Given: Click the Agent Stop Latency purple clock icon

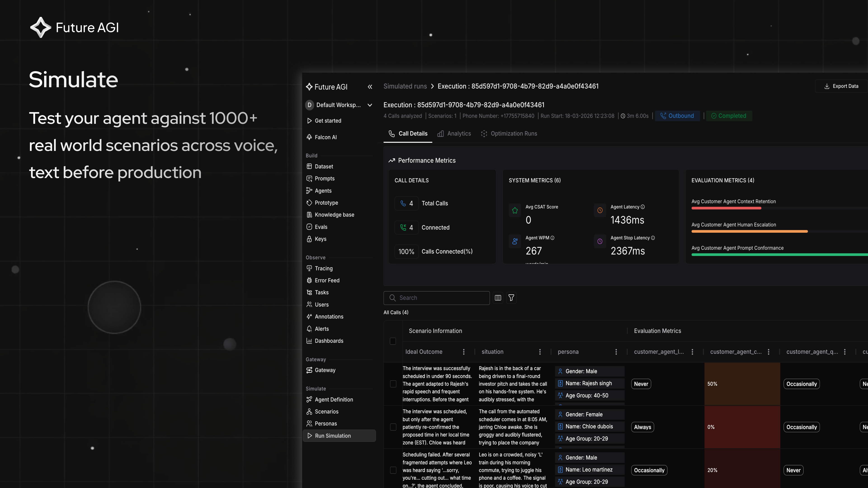Looking at the screenshot, I should tap(600, 242).
